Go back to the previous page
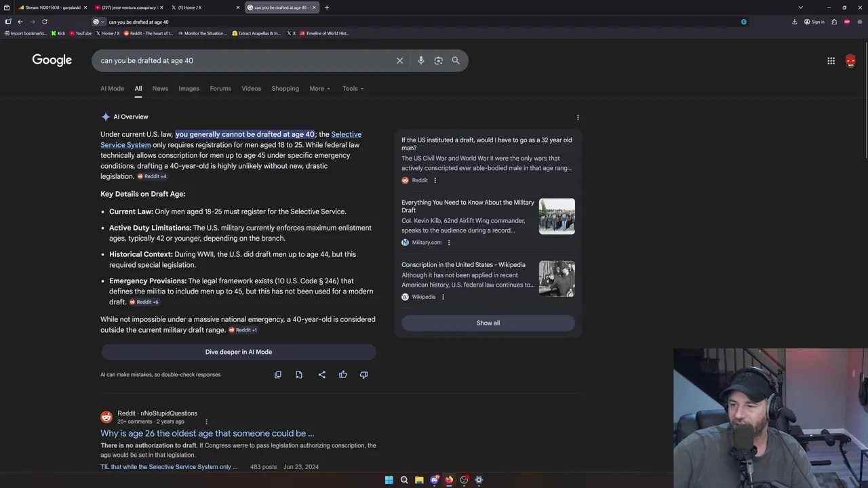The width and height of the screenshot is (868, 488). point(20,22)
